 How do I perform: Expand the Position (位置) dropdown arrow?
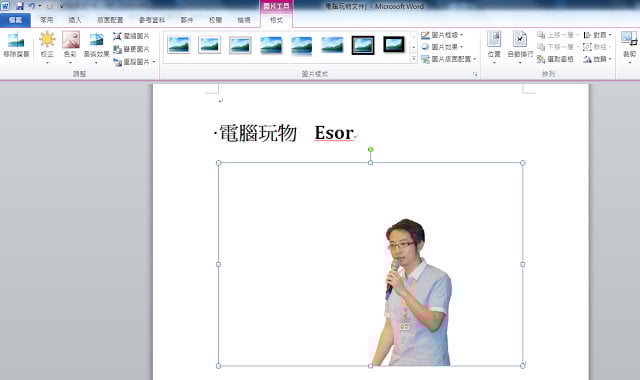click(x=494, y=63)
